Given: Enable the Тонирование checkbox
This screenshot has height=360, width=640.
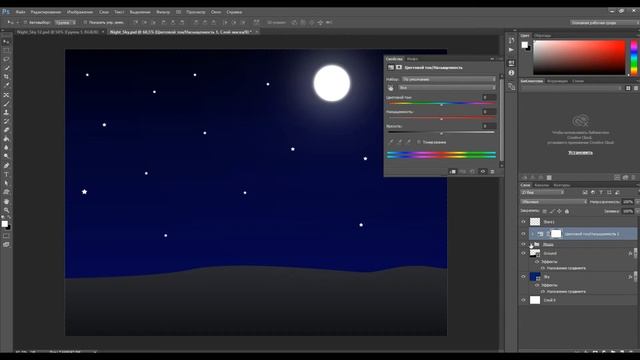Looking at the screenshot, I should click(x=419, y=142).
